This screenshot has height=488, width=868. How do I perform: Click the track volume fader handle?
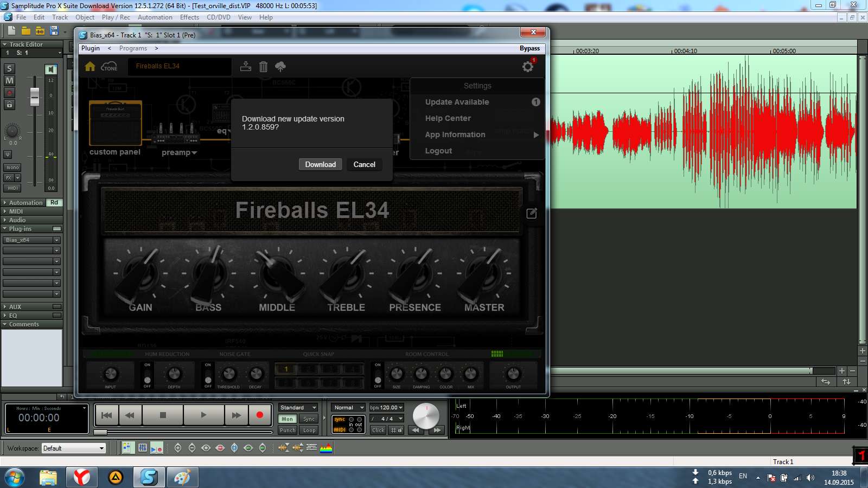tap(35, 97)
